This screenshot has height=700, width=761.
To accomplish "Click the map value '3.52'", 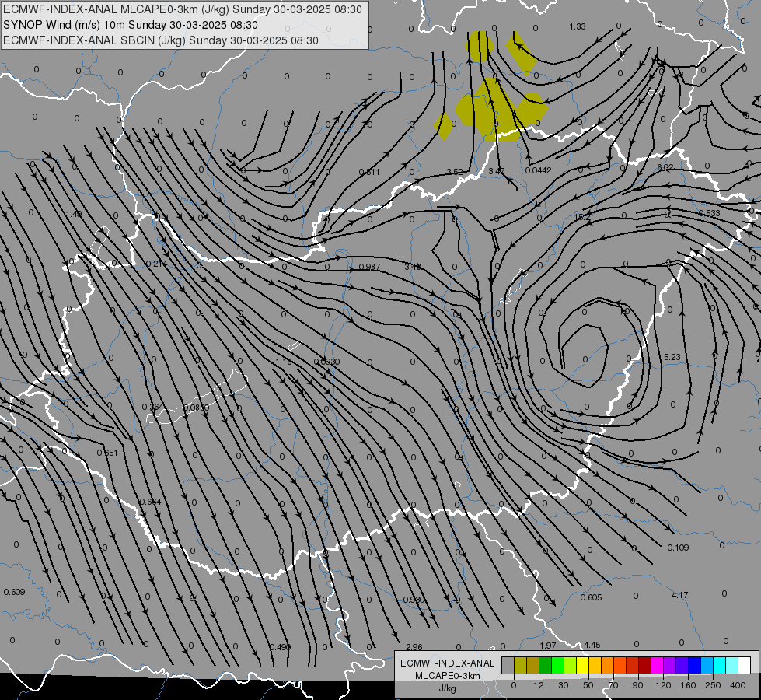I will 455,171.
